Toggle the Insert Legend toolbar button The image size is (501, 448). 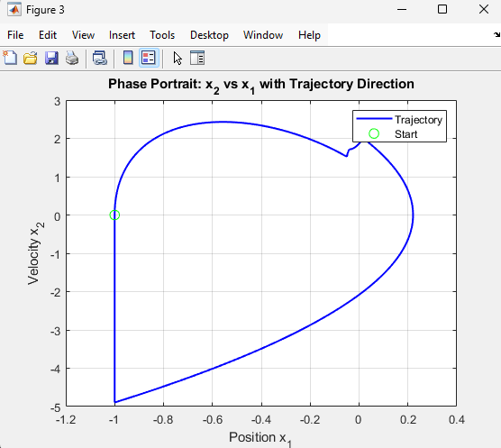click(x=149, y=59)
